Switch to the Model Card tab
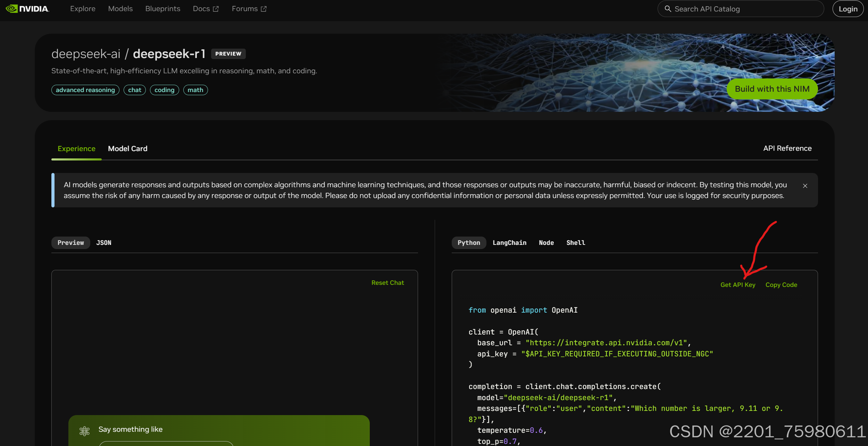Image resolution: width=868 pixels, height=446 pixels. pos(127,149)
